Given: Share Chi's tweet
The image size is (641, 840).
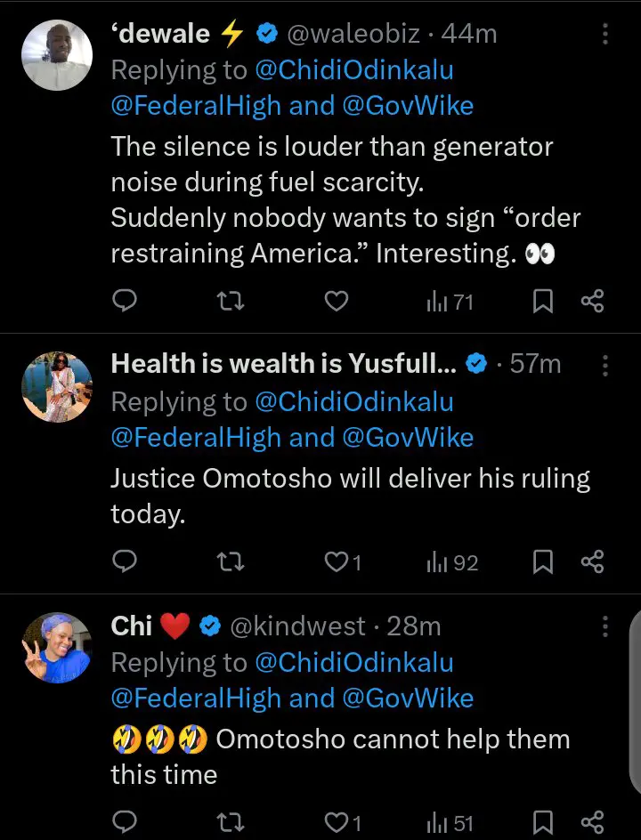Looking at the screenshot, I should click(592, 824).
